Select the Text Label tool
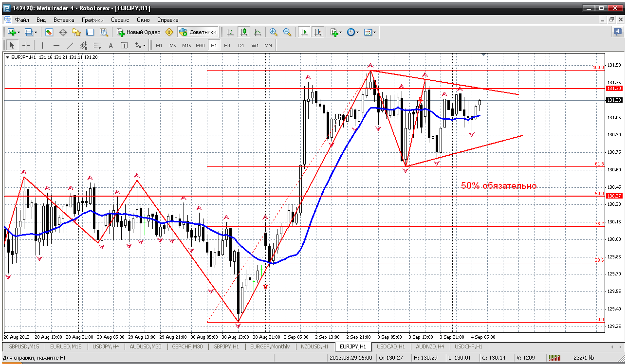 click(x=124, y=45)
